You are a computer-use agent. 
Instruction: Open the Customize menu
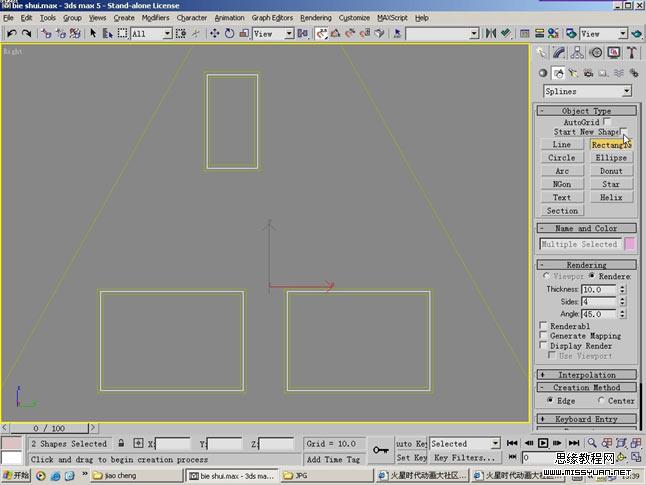tap(354, 18)
